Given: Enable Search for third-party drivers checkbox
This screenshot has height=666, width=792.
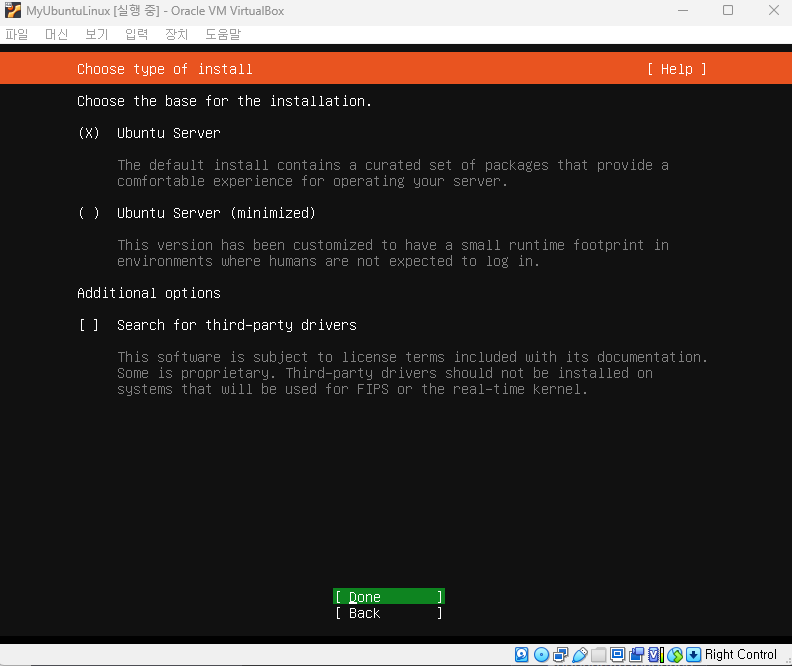Looking at the screenshot, I should click(89, 325).
